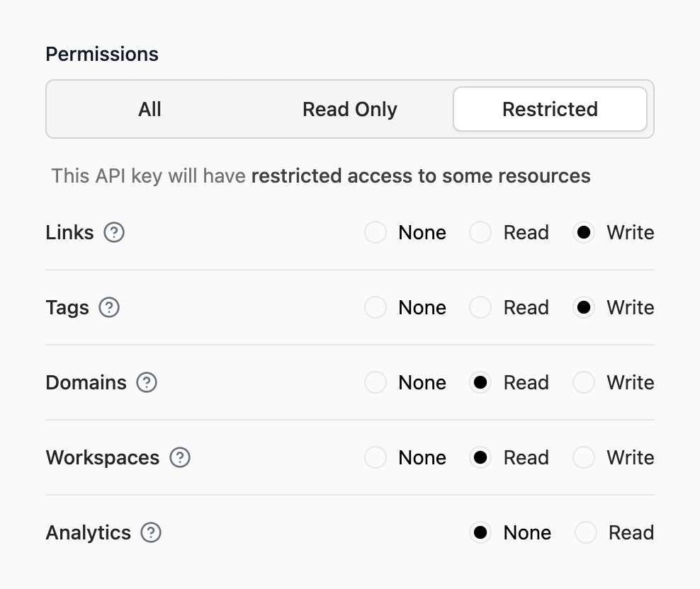The image size is (700, 589).
Task: Enable Read access for Analytics
Action: [586, 533]
